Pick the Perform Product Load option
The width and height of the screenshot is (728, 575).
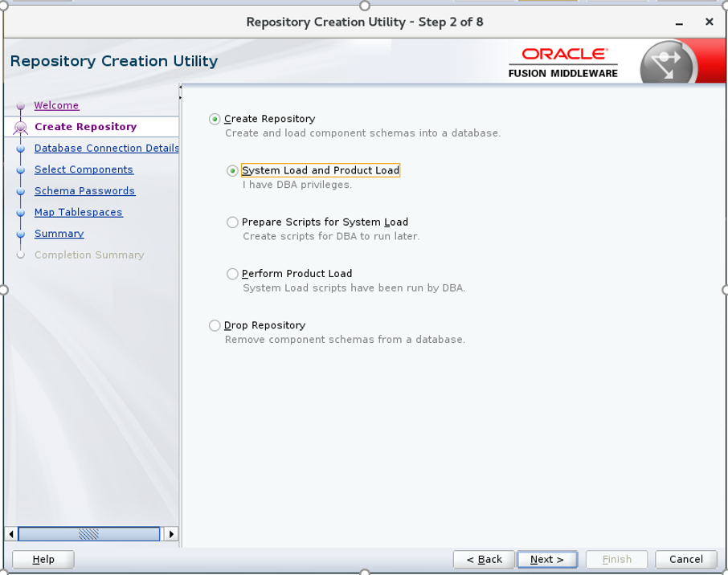click(232, 274)
